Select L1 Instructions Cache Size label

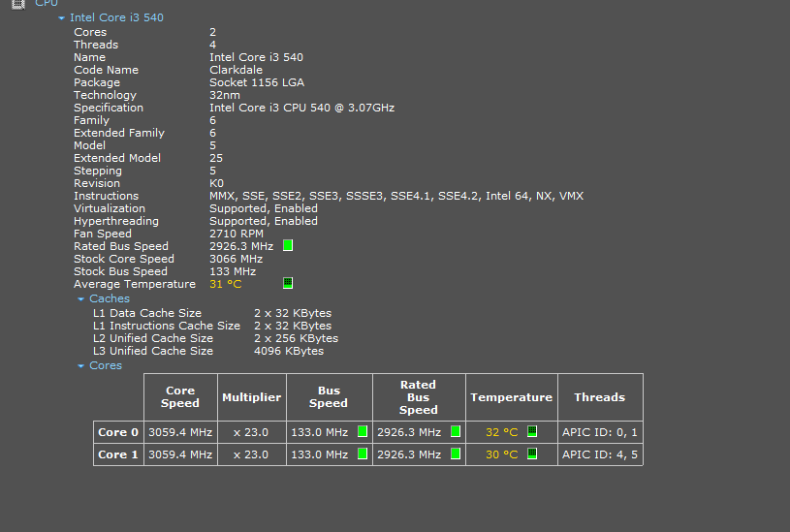167,326
